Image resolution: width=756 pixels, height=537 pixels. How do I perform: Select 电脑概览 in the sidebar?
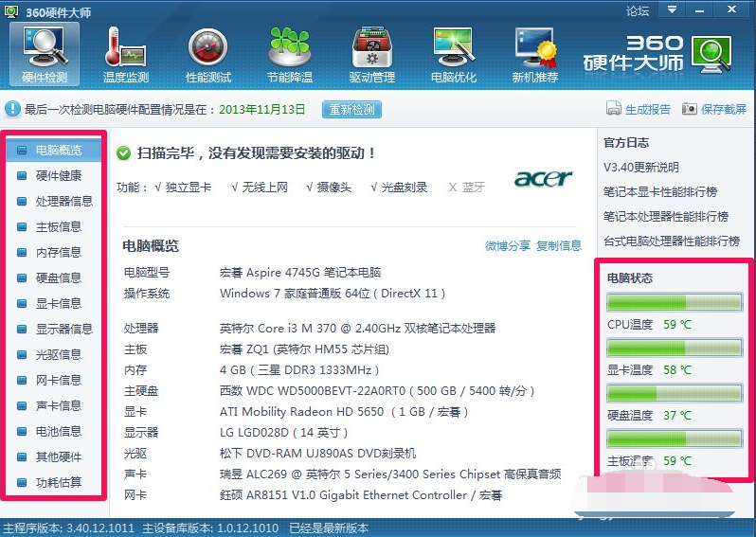[54, 151]
